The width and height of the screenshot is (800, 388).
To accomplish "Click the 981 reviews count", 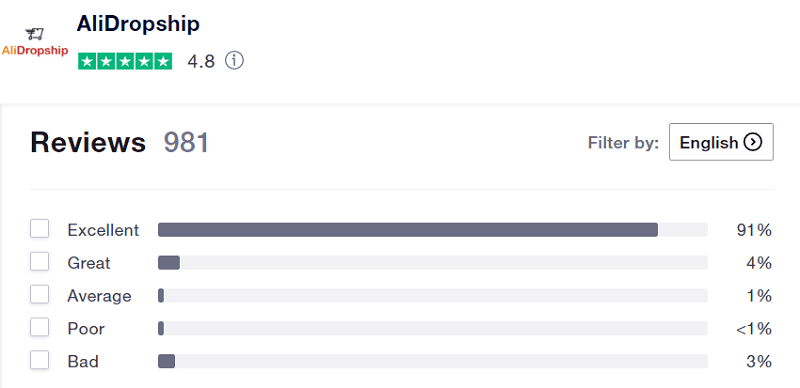I will [x=186, y=142].
